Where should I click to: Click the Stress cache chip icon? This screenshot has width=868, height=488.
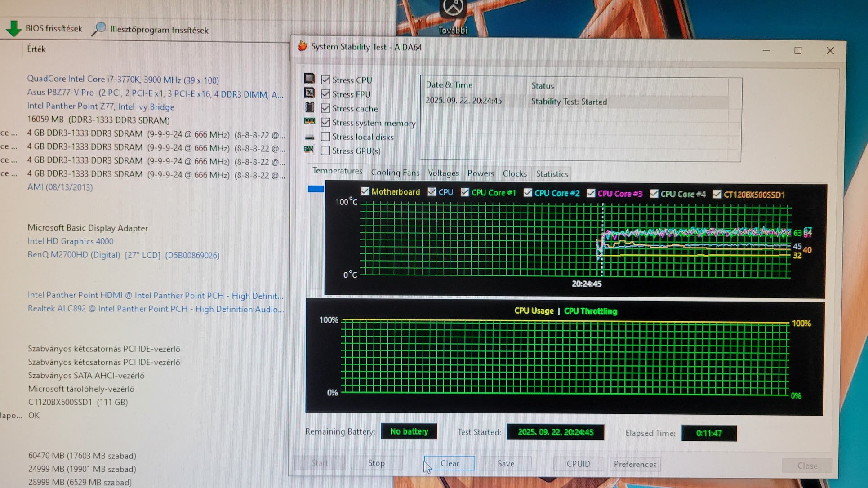(x=309, y=107)
